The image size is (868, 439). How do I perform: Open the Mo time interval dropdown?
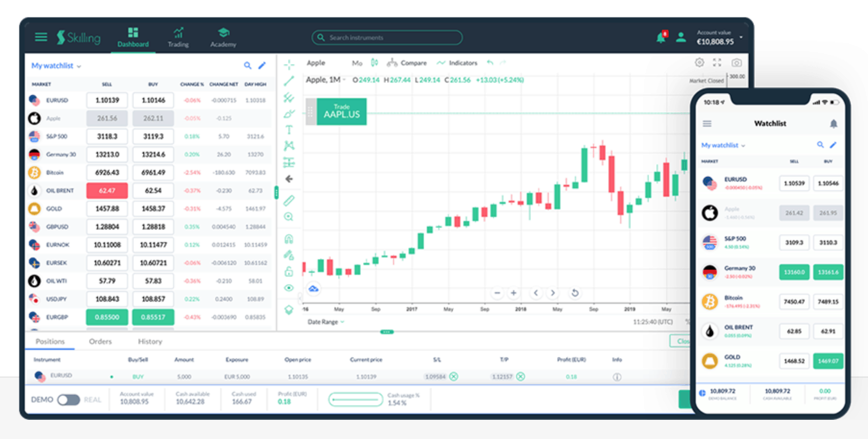click(357, 63)
